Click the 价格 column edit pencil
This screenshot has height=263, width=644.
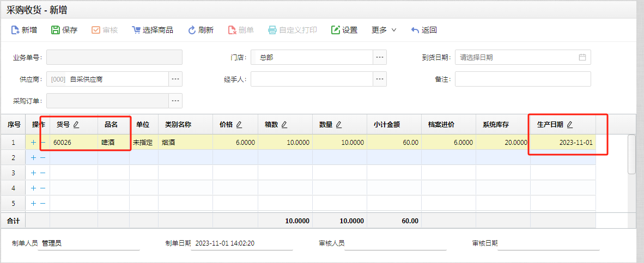[x=239, y=125]
